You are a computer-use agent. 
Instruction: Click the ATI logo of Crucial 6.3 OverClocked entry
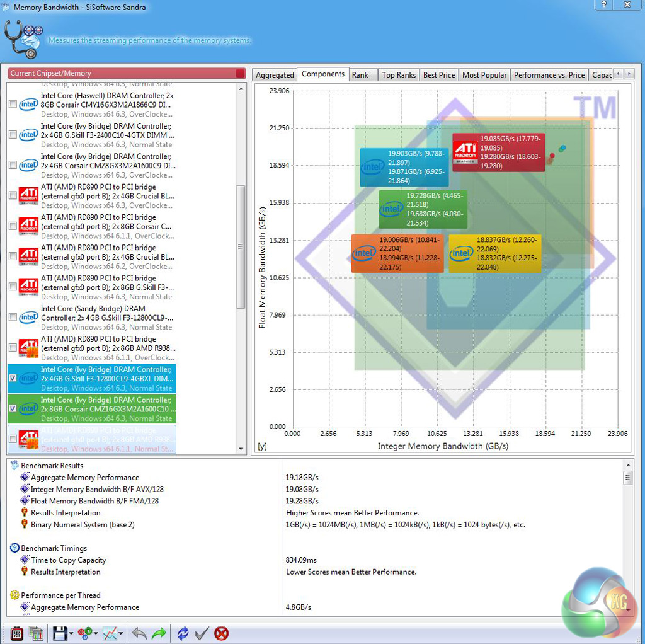tap(29, 196)
